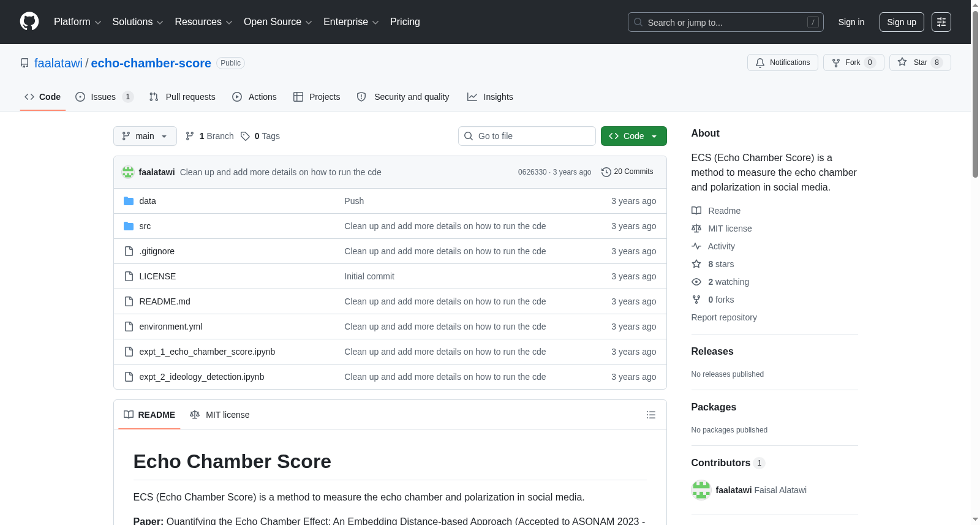Fork this repository

[x=853, y=62]
